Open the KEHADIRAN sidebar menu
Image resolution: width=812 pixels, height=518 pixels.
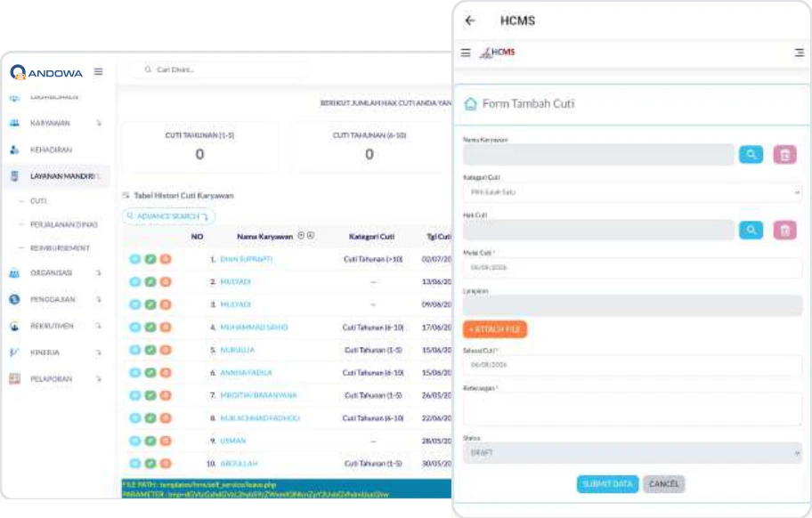click(52, 150)
